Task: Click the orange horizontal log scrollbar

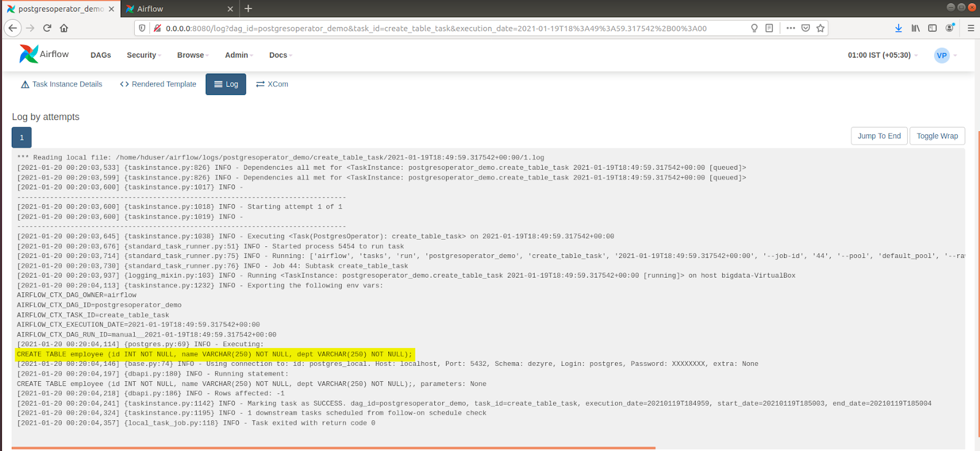Action: coord(333,448)
